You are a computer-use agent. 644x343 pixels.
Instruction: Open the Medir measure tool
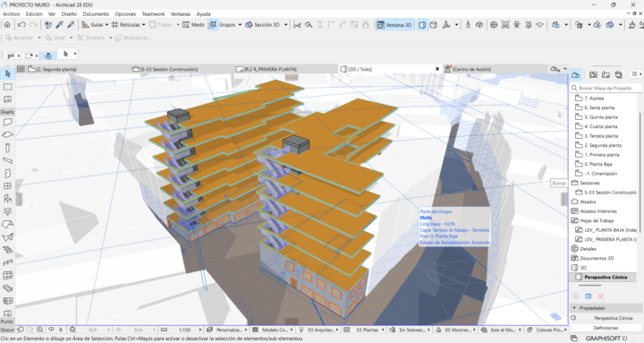[x=193, y=25]
